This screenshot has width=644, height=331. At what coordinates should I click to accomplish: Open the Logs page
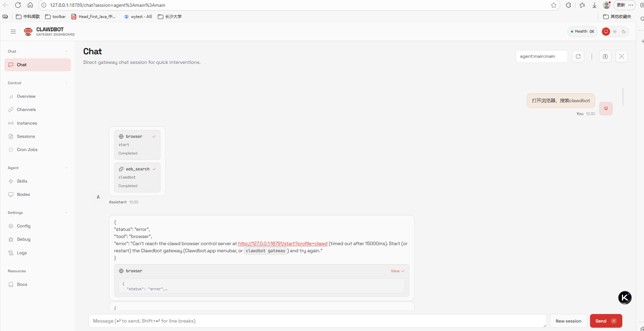pyautogui.click(x=38, y=253)
